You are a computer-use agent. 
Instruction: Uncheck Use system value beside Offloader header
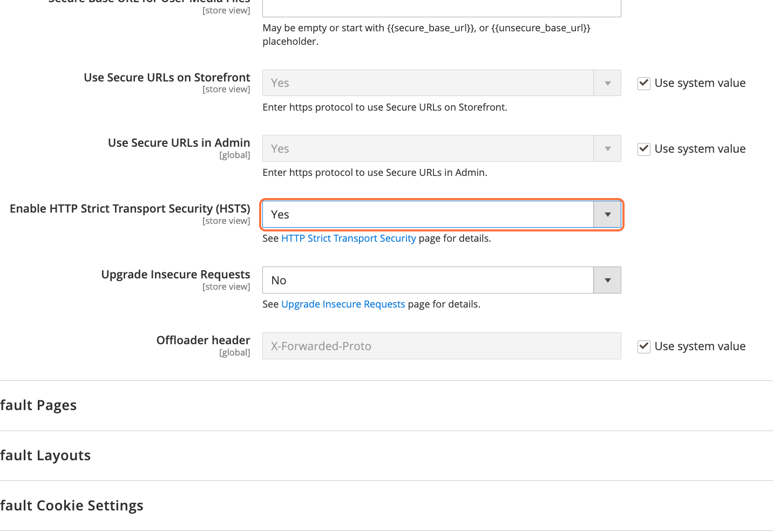click(643, 346)
